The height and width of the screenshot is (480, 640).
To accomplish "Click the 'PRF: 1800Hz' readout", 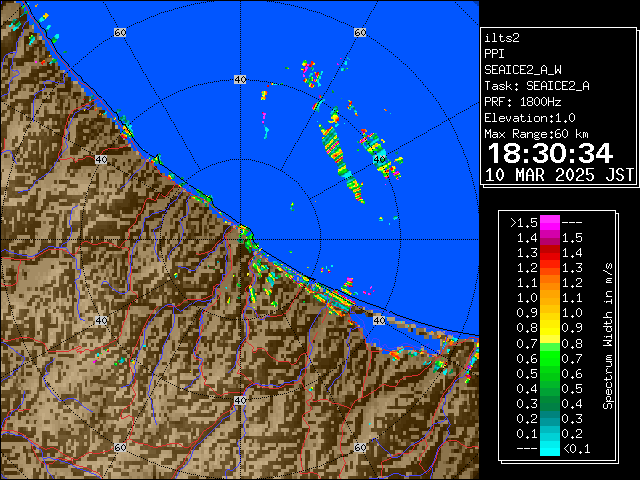I will click(522, 102).
